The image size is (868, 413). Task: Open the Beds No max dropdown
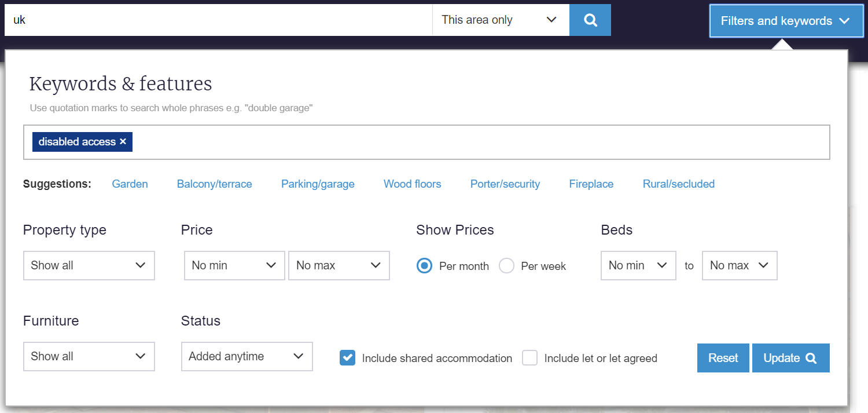pyautogui.click(x=740, y=265)
